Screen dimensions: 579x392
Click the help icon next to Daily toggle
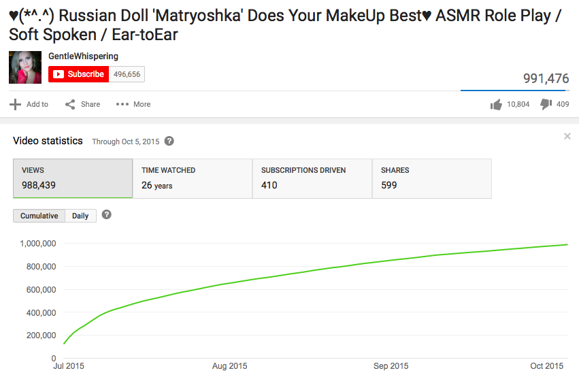106,214
